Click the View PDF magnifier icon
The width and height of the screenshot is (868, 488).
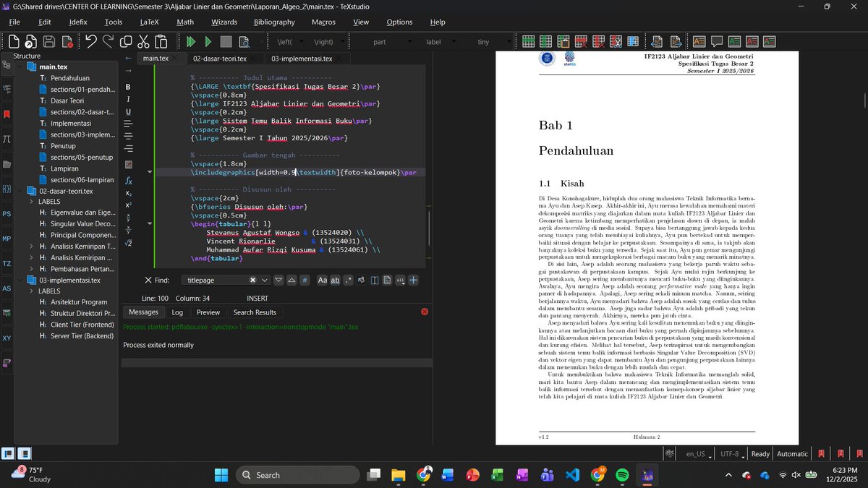coord(244,42)
